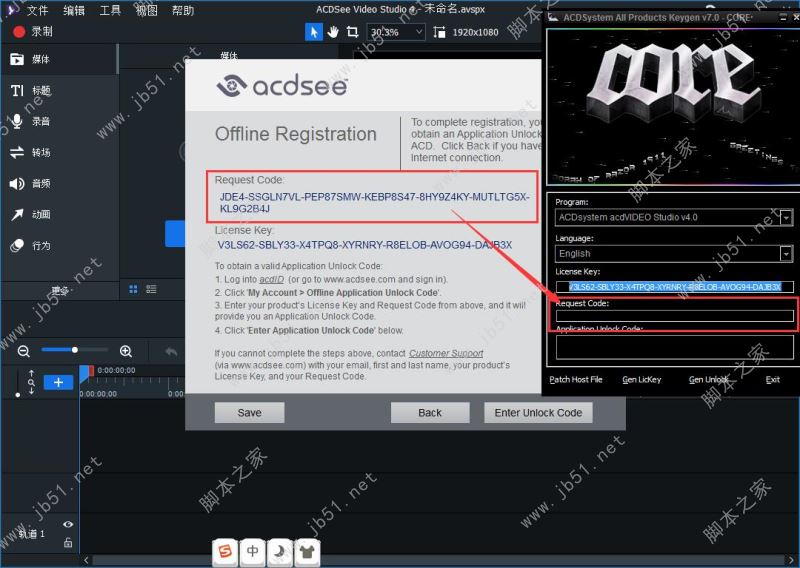Open the 编辑 menu
The height and width of the screenshot is (568, 800).
pyautogui.click(x=73, y=10)
